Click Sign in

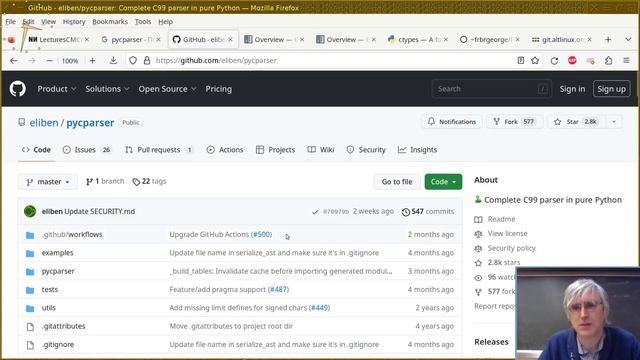[x=572, y=89]
